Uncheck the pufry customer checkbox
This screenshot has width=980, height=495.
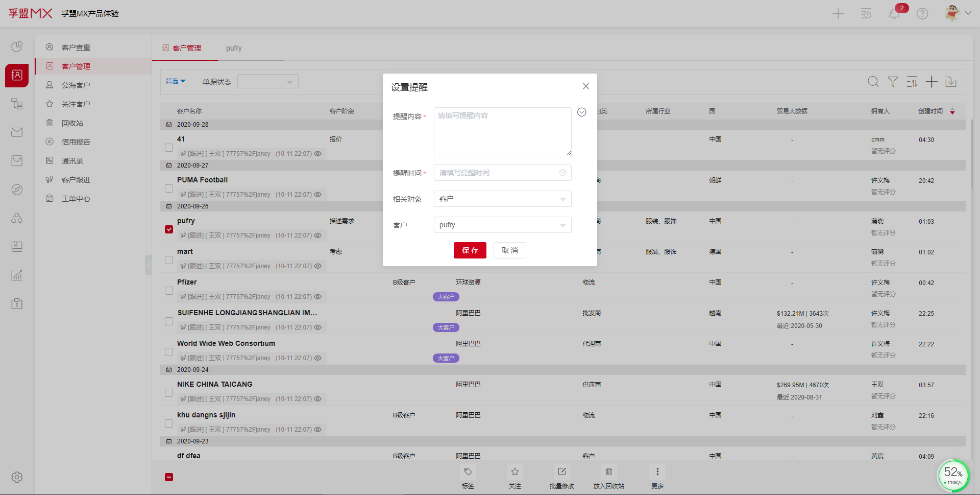coord(169,229)
